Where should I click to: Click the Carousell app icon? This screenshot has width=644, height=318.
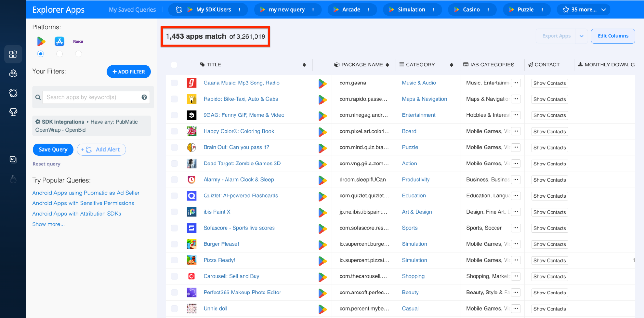[x=191, y=276]
